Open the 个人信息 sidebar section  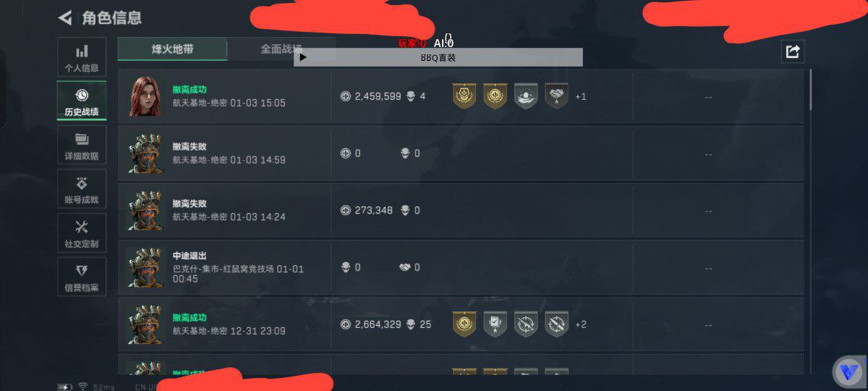pos(82,58)
